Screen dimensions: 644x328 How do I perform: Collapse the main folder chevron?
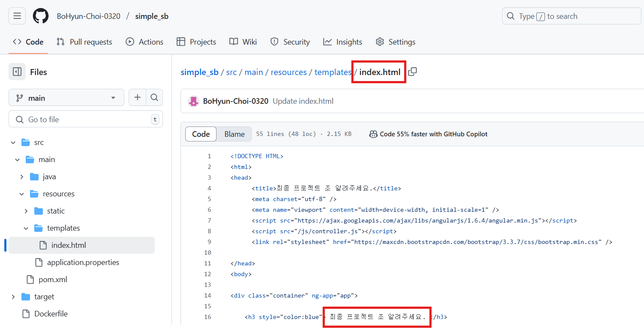coord(18,159)
